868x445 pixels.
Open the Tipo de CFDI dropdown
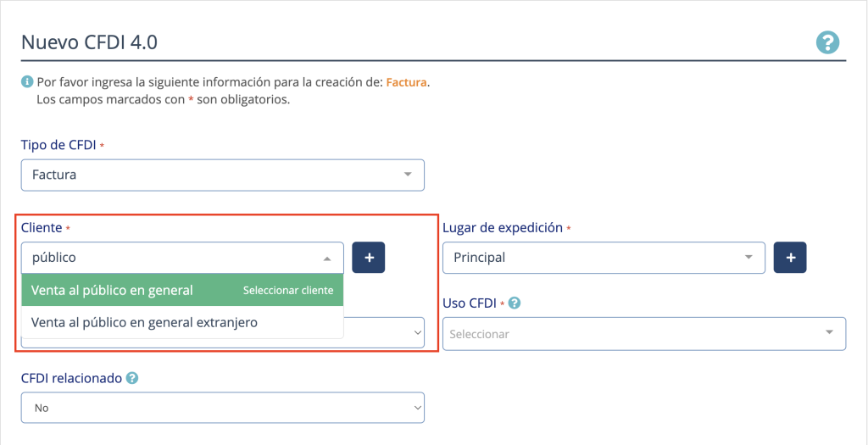[x=408, y=175]
